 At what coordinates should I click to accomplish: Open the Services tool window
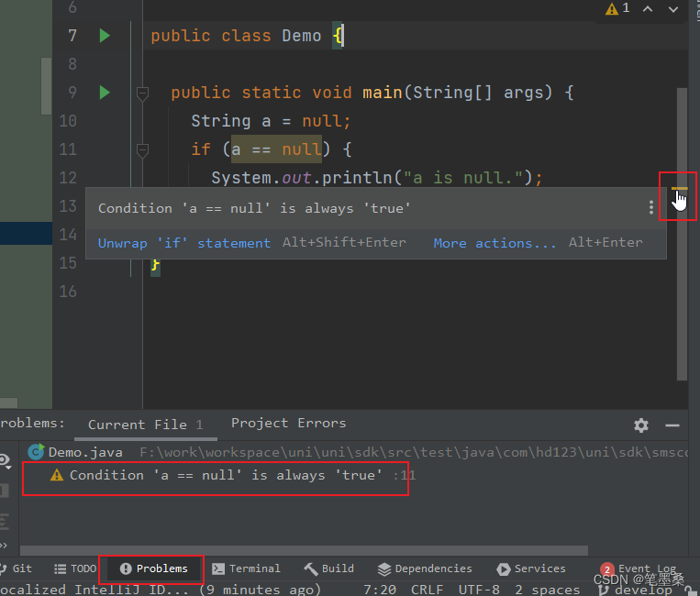point(531,568)
